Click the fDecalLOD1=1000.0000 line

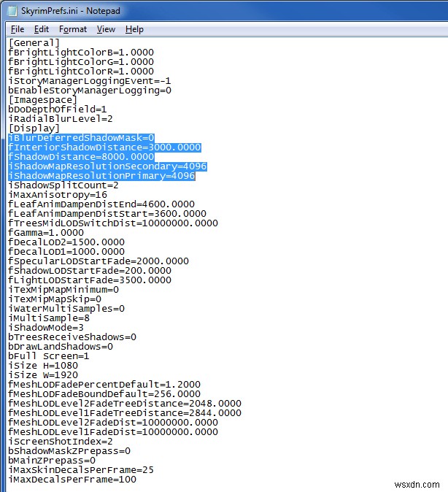(x=66, y=252)
